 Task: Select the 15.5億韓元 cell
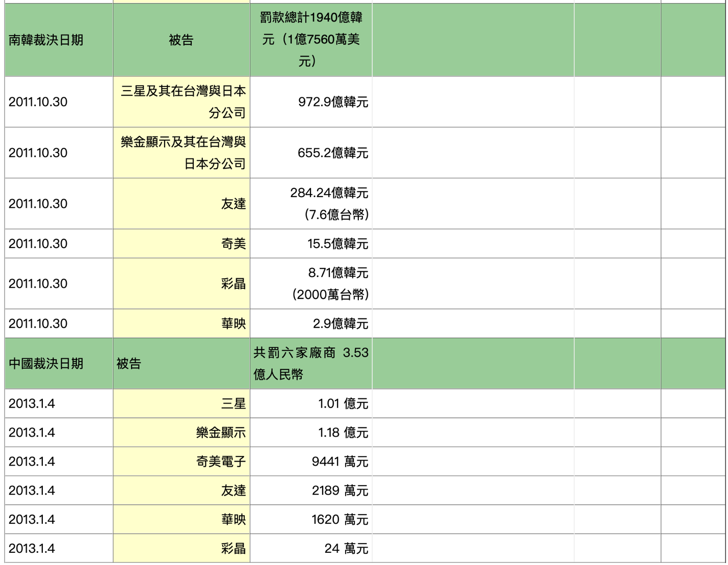click(x=311, y=244)
